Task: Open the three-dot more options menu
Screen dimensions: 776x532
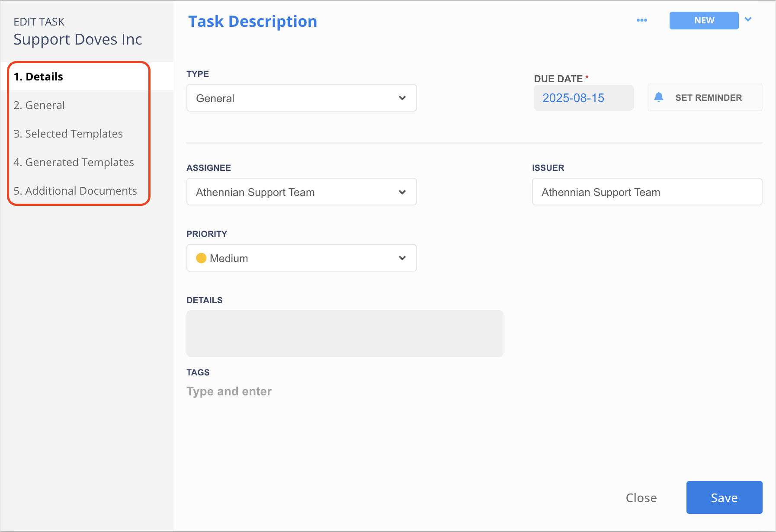Action: [x=642, y=20]
